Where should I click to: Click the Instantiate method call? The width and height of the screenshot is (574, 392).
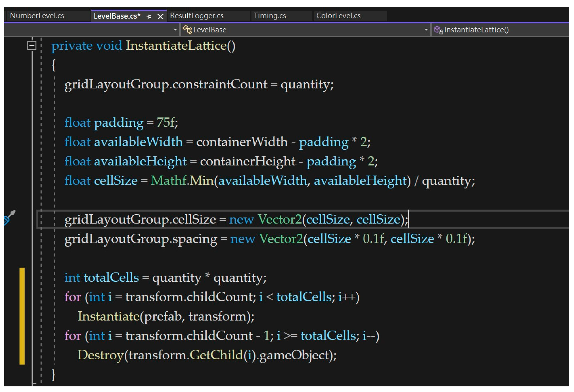click(x=108, y=316)
